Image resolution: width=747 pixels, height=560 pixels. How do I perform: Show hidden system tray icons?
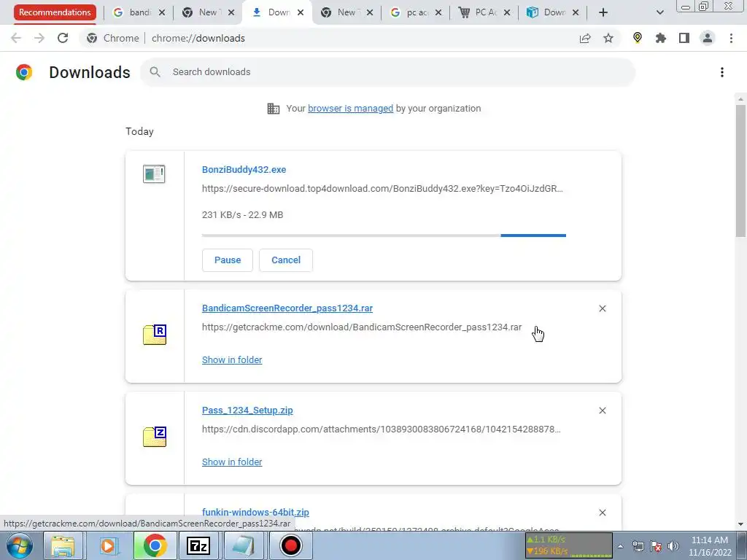click(x=620, y=546)
